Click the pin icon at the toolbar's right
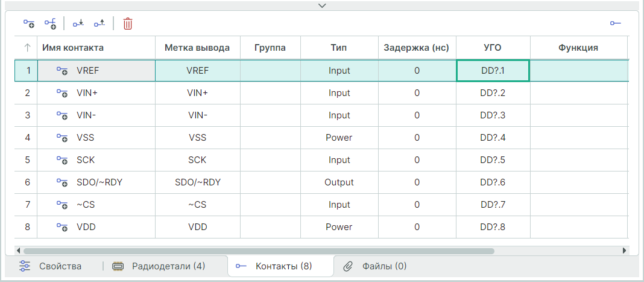644x282 pixels. tap(615, 24)
